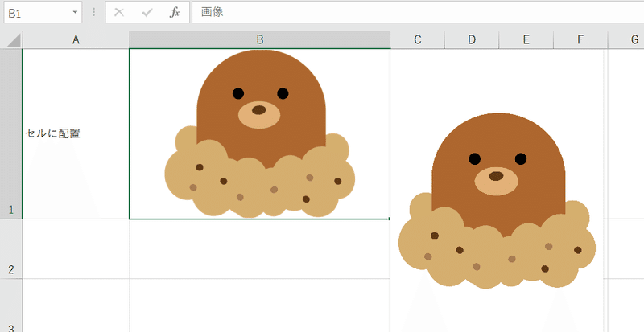Viewport: 644px width, 332px height.
Task: Click the Cancel (X) formula bar icon
Action: 119,13
